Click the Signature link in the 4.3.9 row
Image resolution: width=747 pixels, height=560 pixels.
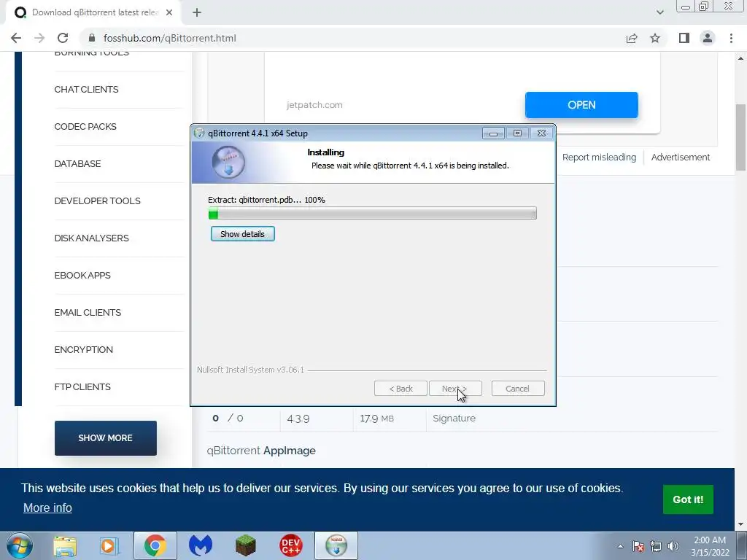(454, 418)
